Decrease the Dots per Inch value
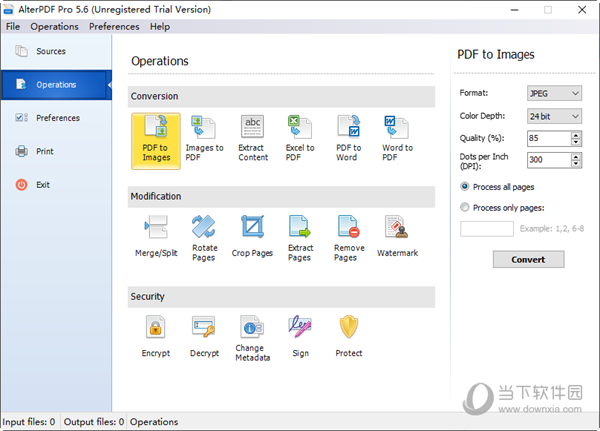The image size is (600, 431). coord(576,163)
